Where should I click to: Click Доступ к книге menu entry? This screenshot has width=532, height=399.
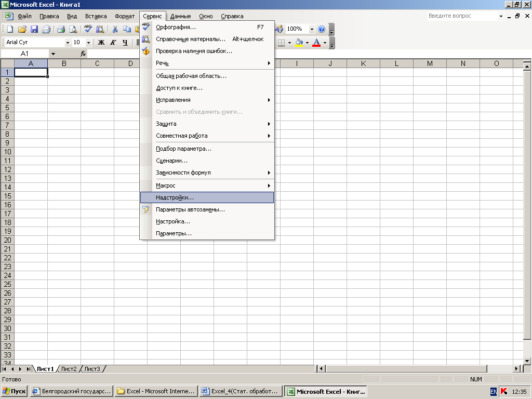pos(207,88)
